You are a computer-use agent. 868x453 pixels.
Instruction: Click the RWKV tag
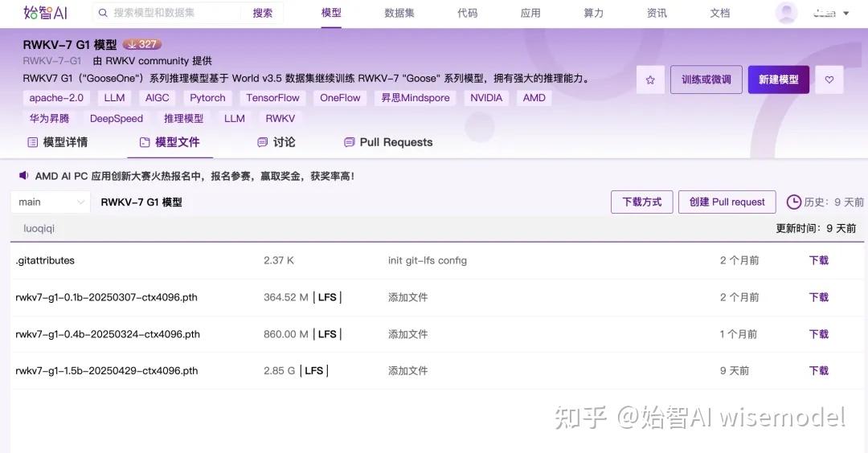click(x=280, y=118)
